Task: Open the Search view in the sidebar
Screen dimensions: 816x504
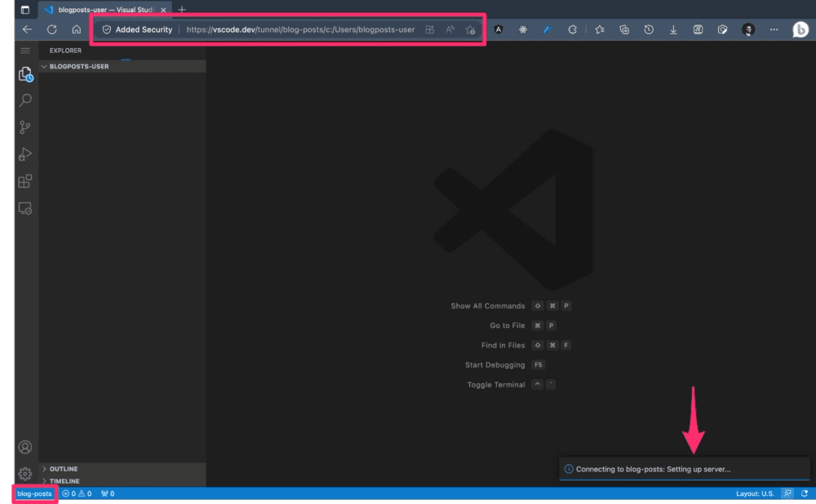Action: (24, 99)
